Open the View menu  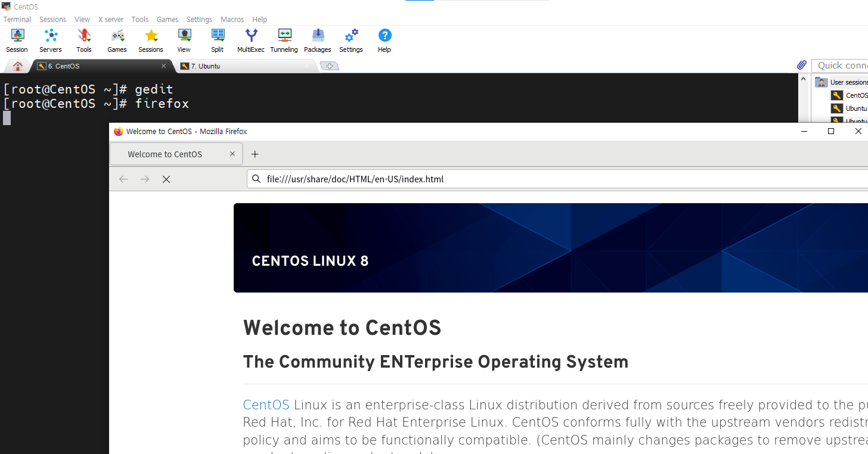coord(82,19)
